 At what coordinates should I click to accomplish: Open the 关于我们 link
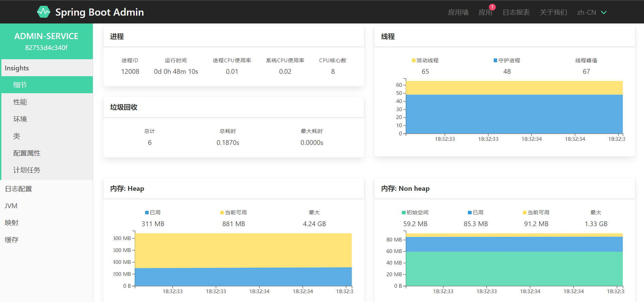[553, 12]
